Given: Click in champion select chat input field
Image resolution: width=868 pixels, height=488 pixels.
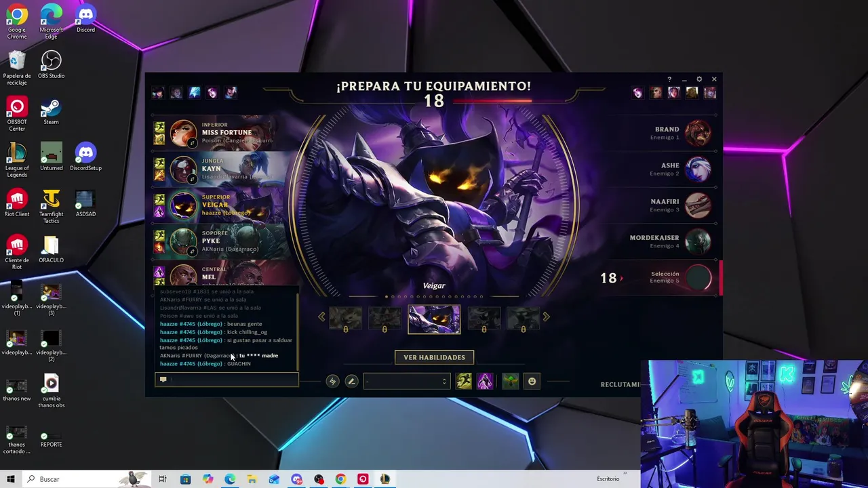Looking at the screenshot, I should 226,380.
